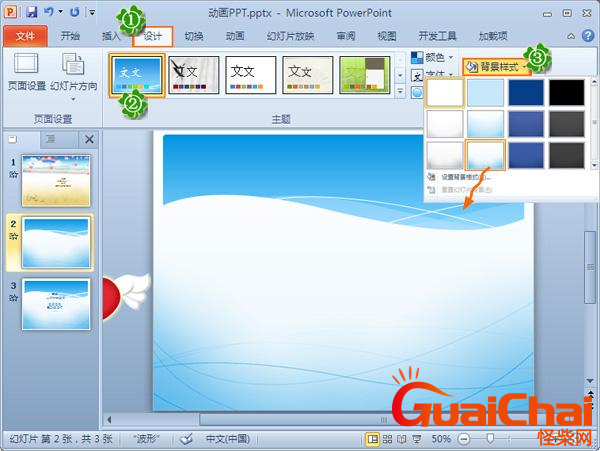600x451 pixels.
Task: Click animation star icon beside slide 1
Action: coord(13,175)
